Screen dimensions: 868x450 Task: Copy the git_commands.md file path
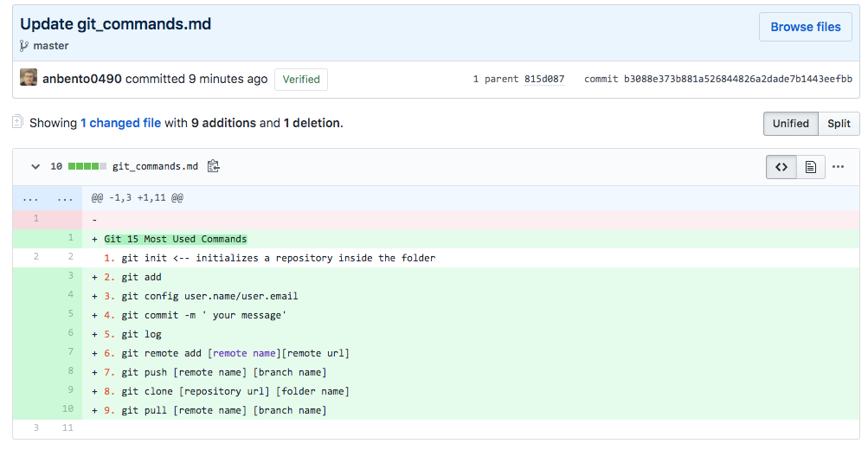213,166
